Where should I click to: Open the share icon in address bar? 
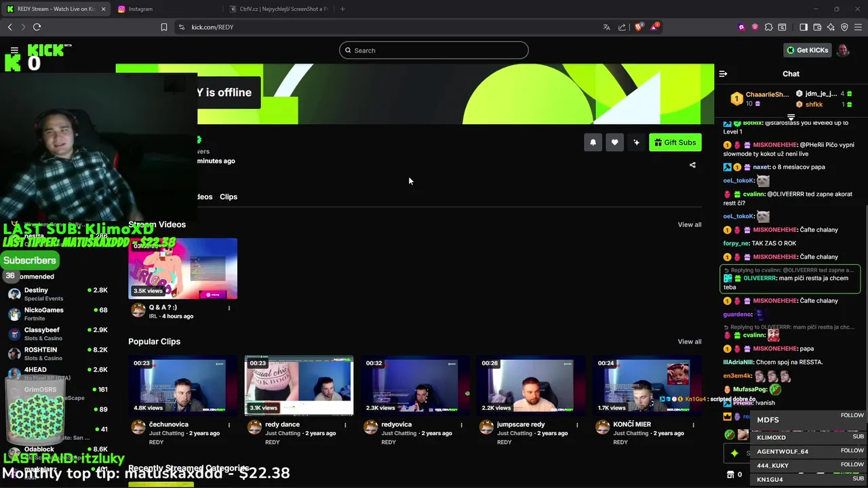pos(622,27)
